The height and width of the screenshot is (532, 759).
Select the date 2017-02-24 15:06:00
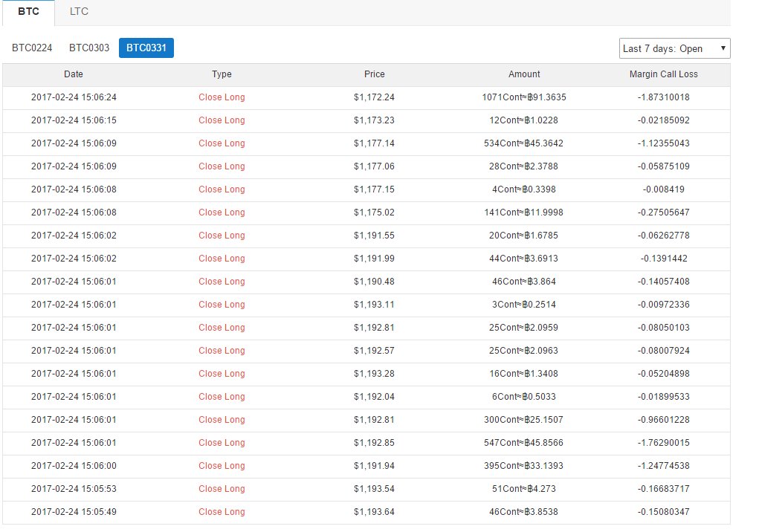tap(74, 466)
